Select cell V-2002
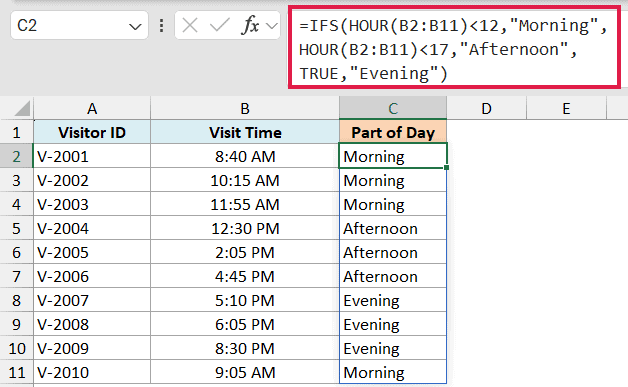Screen dimensions: 628x387 [x=92, y=180]
